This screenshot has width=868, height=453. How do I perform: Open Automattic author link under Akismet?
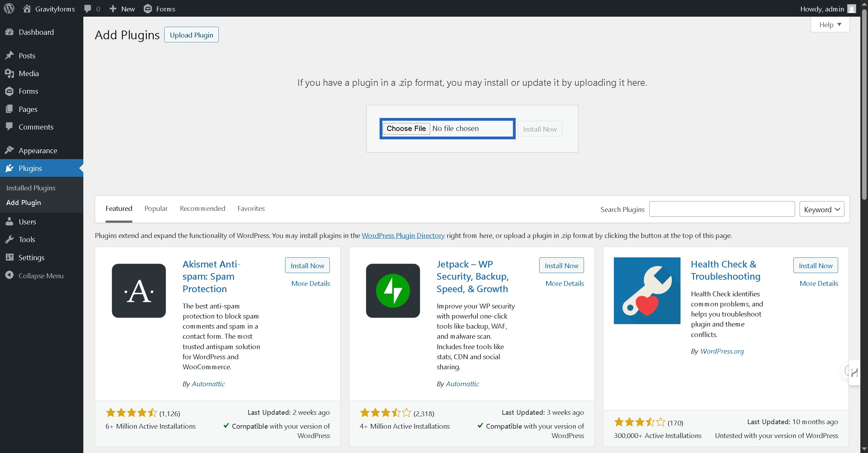[x=208, y=384]
